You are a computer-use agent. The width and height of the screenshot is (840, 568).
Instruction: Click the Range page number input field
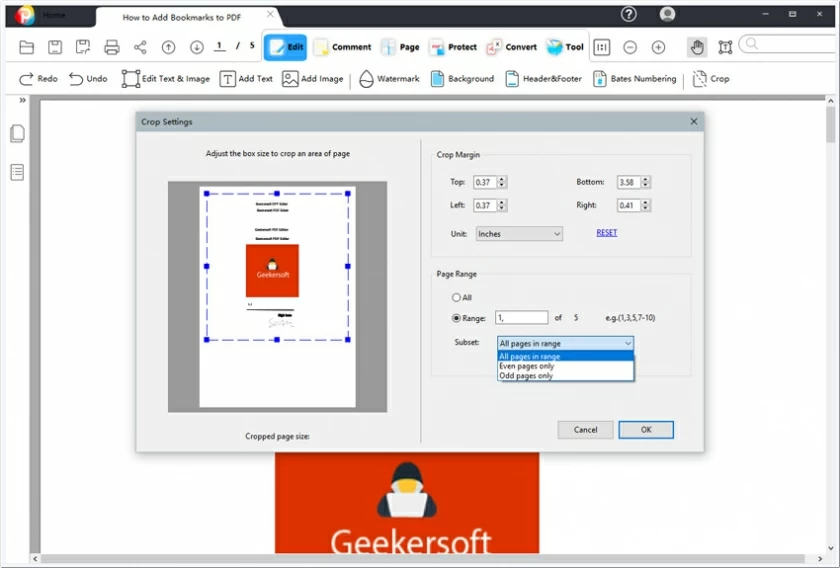pyautogui.click(x=521, y=318)
